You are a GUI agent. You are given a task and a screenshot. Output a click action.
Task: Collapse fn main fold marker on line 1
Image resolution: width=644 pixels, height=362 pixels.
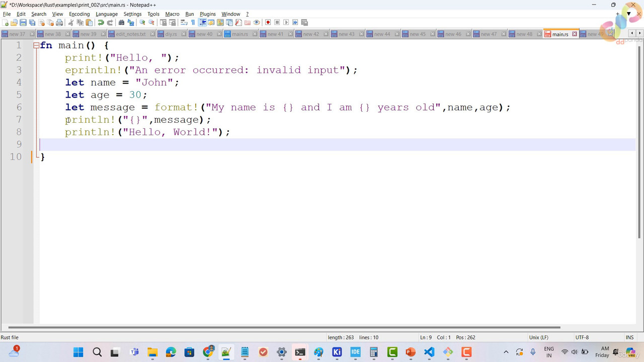coord(36,45)
